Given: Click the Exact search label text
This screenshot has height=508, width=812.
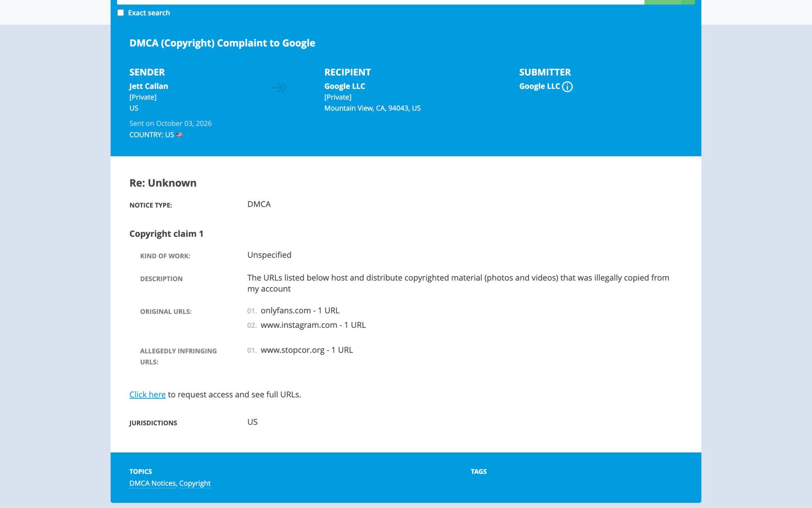Looking at the screenshot, I should click(x=149, y=13).
